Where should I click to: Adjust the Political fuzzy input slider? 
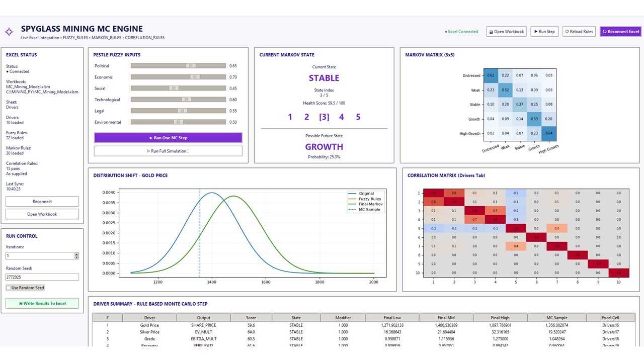click(178, 66)
